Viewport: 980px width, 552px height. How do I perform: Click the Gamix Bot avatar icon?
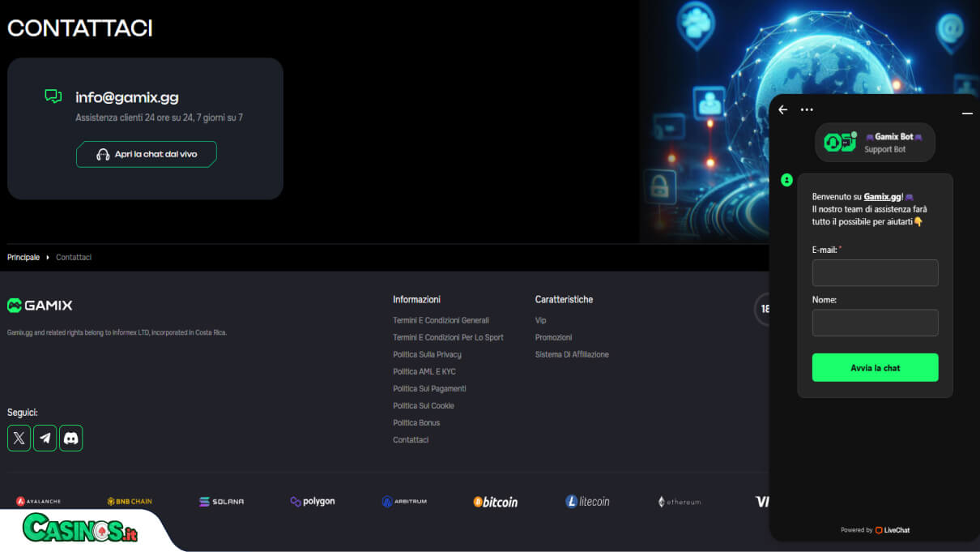(840, 142)
